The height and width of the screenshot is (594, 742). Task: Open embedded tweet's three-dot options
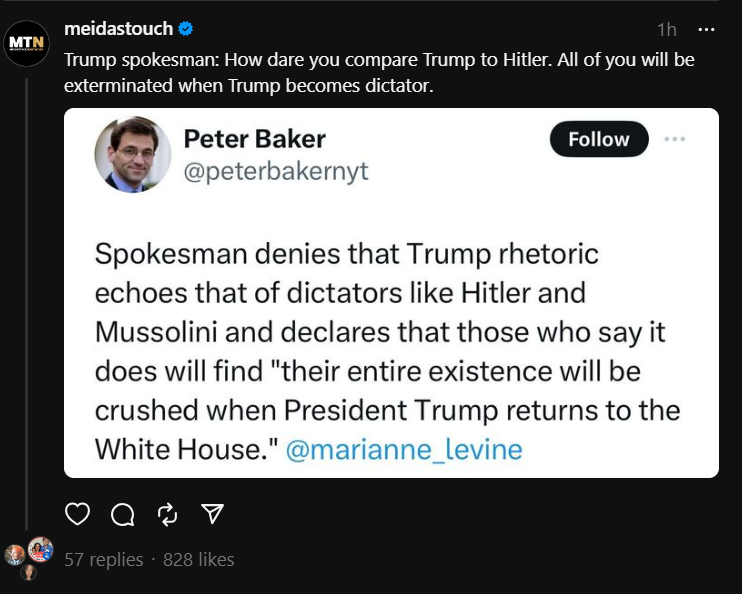(x=675, y=139)
